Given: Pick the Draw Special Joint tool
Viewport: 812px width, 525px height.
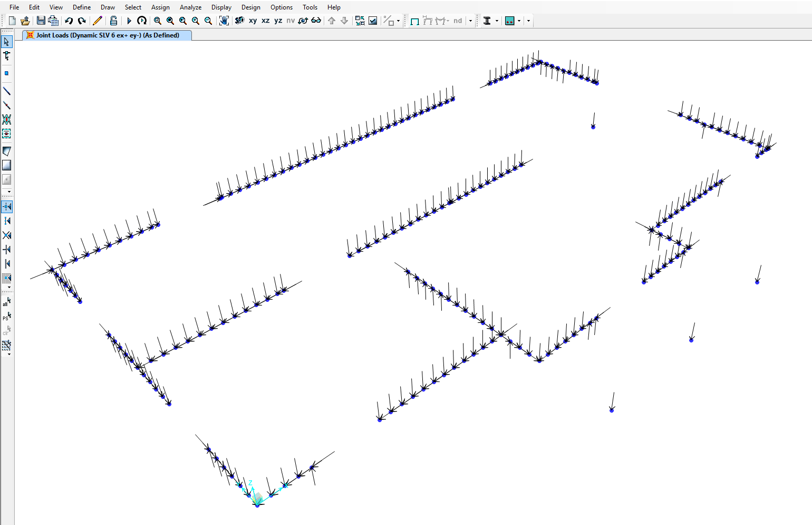Looking at the screenshot, I should 7,73.
